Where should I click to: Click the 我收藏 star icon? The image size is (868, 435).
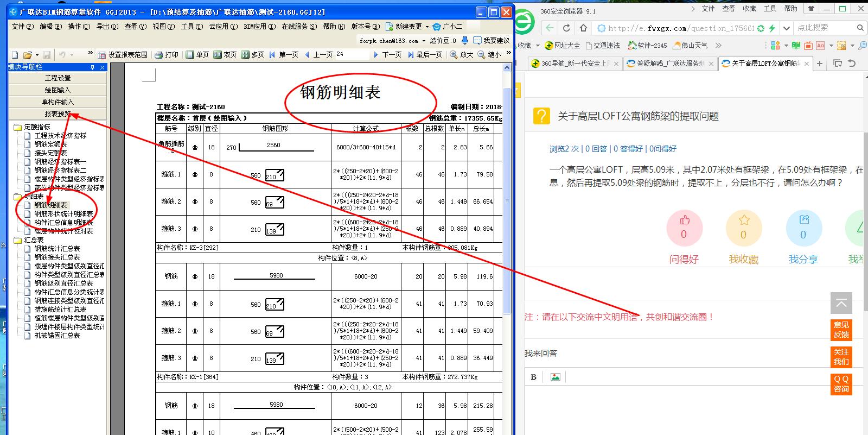tap(744, 220)
